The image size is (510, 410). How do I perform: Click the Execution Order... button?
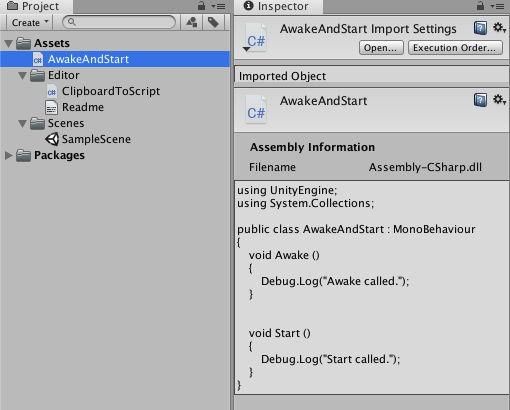pyautogui.click(x=455, y=48)
